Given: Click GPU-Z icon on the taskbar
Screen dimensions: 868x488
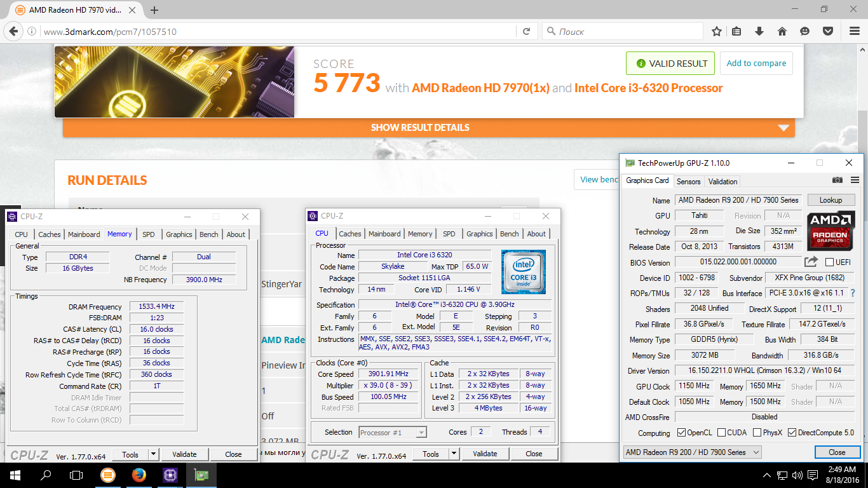Looking at the screenshot, I should tap(201, 475).
